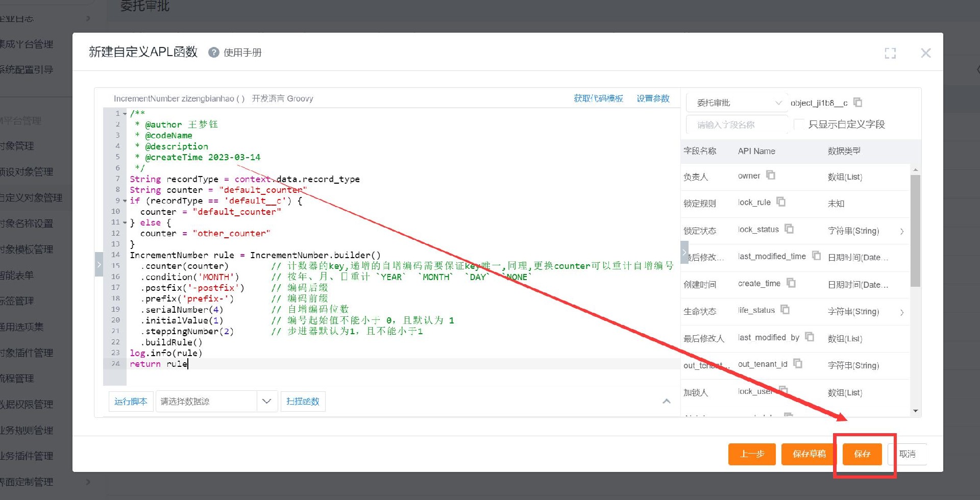This screenshot has height=500, width=980.
Task: Collapse the left side panel arrow of editor
Action: pyautogui.click(x=99, y=264)
